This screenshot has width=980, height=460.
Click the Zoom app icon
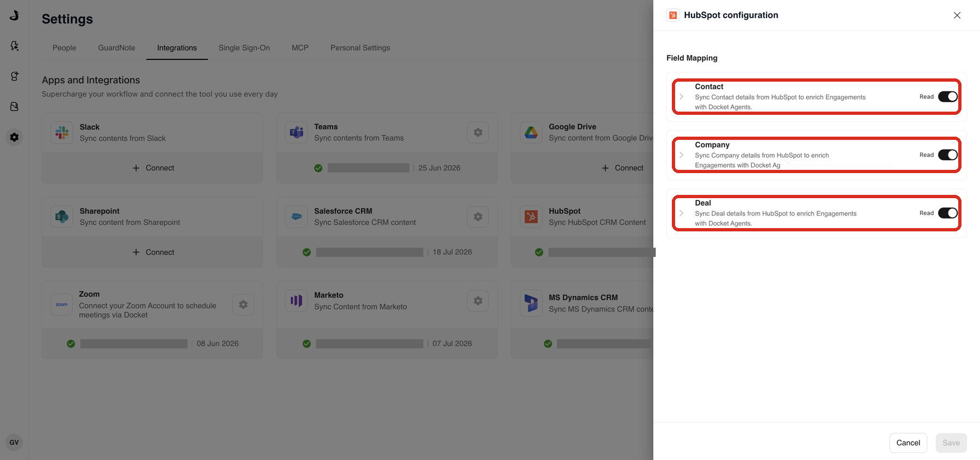[62, 304]
